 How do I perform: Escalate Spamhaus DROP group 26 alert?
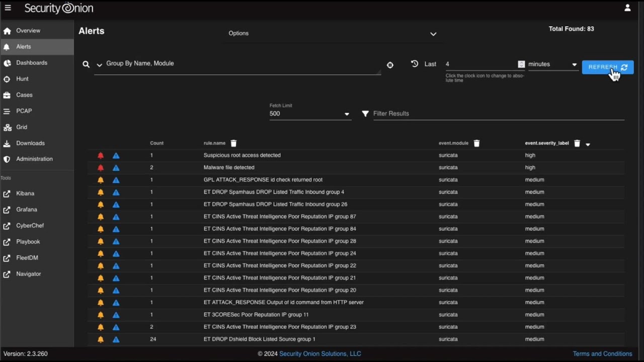click(116, 205)
